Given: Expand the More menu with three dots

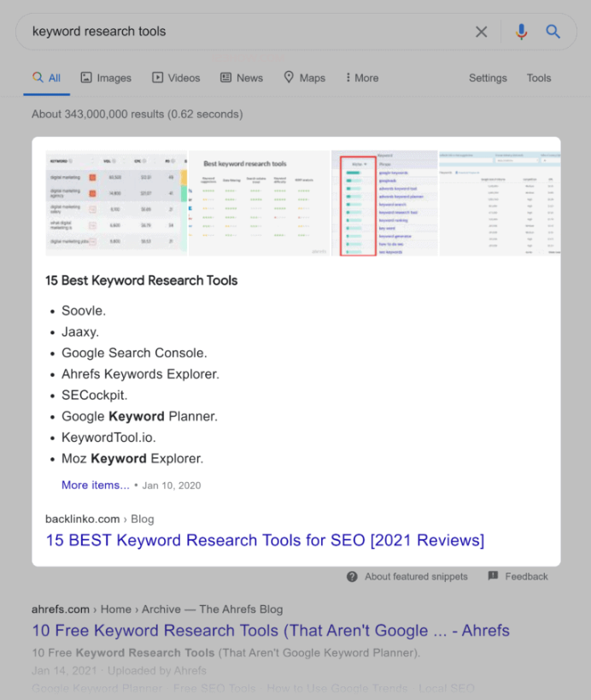Looking at the screenshot, I should [x=362, y=78].
